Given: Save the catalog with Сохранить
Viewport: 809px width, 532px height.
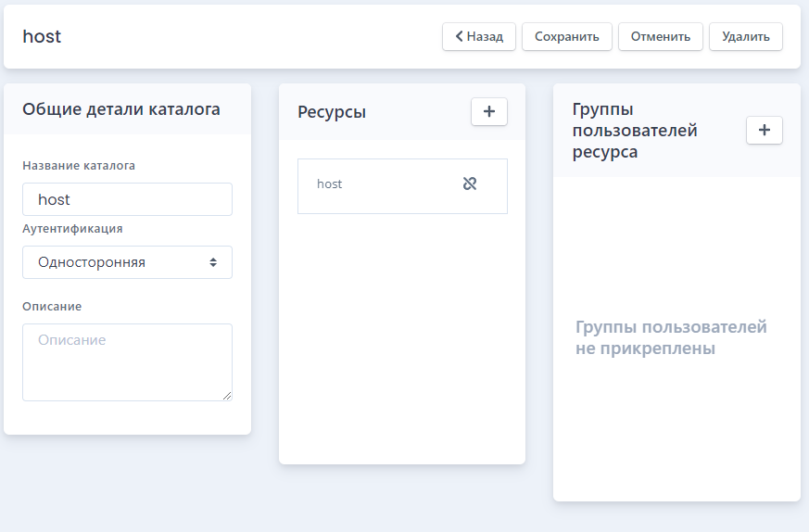Looking at the screenshot, I should pyautogui.click(x=566, y=37).
